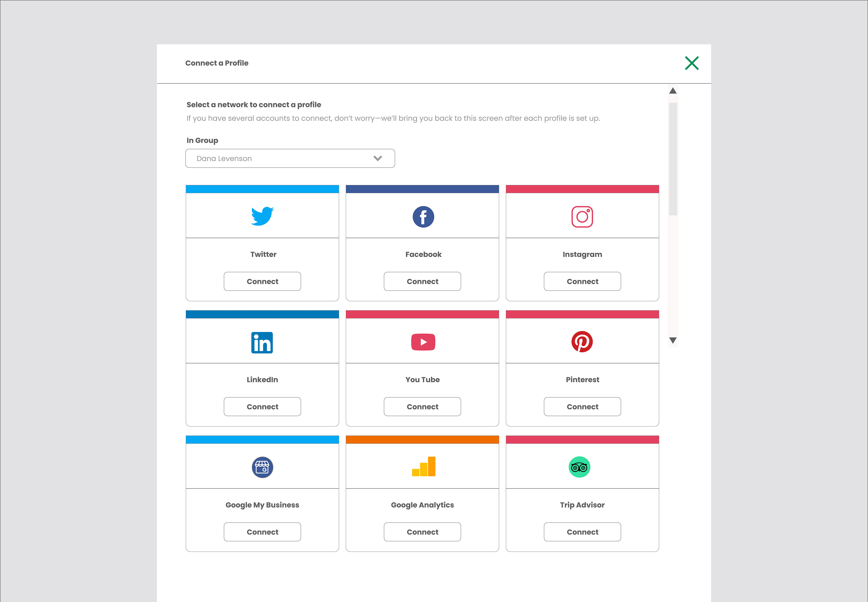Viewport: 868px width, 602px height.
Task: Click the LinkedIn card title text
Action: (x=262, y=379)
